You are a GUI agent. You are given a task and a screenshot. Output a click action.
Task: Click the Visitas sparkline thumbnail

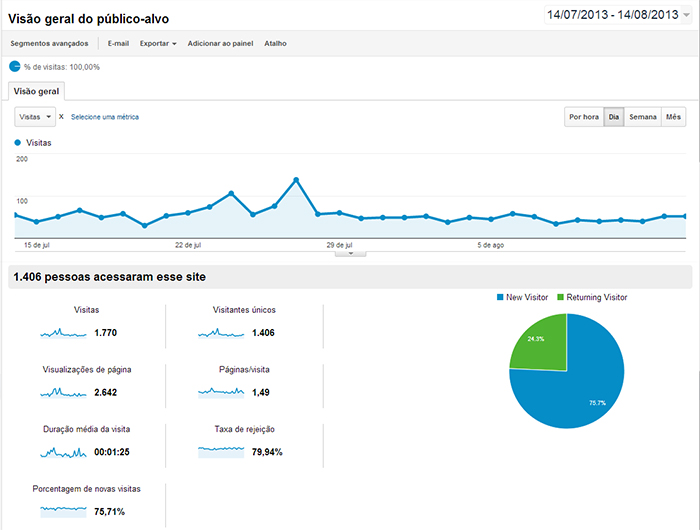pos(64,332)
